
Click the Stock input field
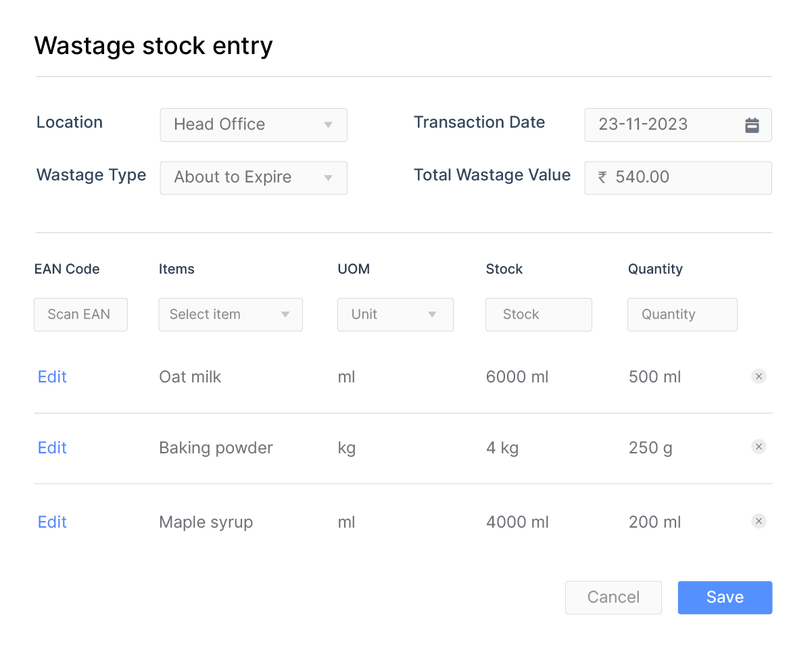pyautogui.click(x=538, y=315)
